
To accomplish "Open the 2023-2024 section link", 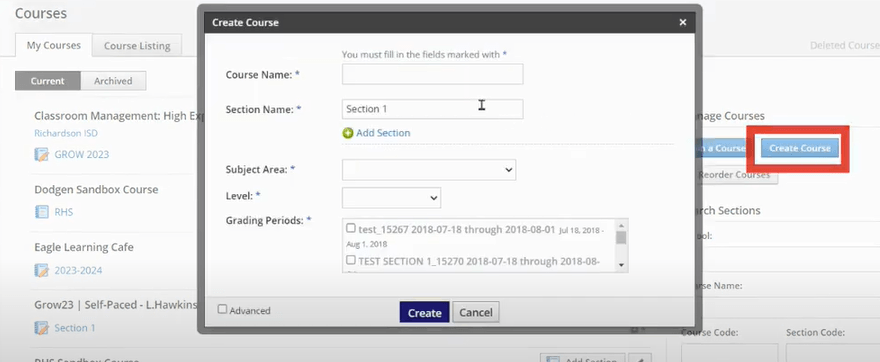I will tap(78, 271).
